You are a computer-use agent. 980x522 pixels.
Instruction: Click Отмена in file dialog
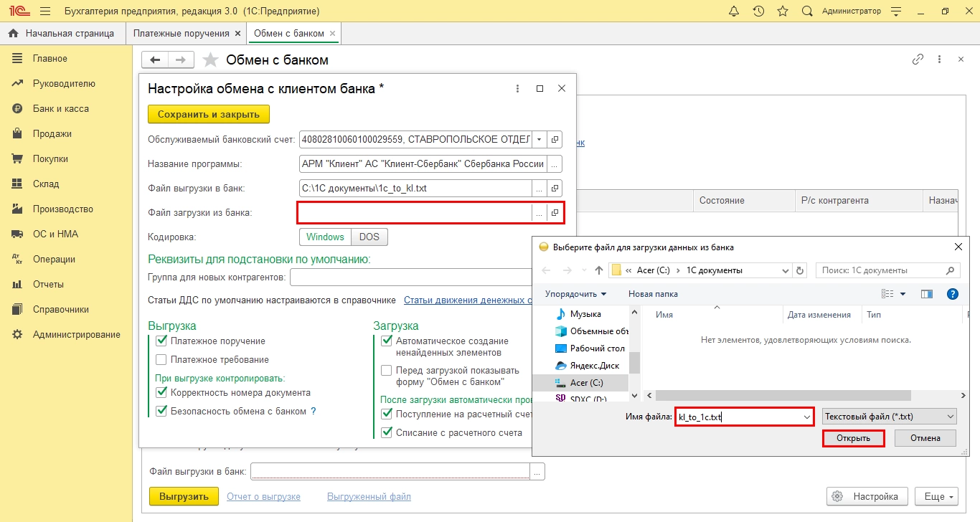pos(925,438)
